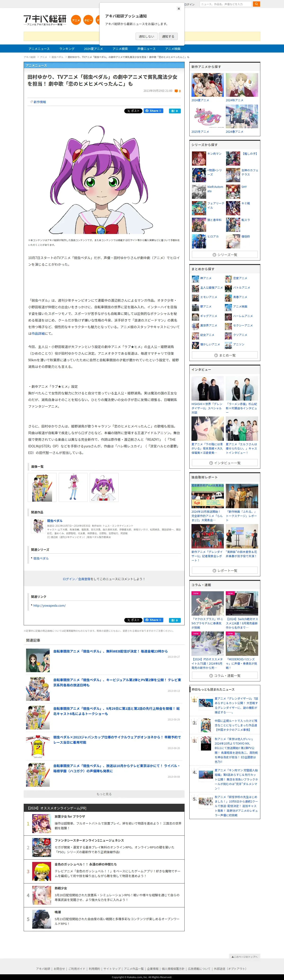The width and height of the screenshot is (284, 980).
Task: Open the NieR:Automata series icon
Action: [x=199, y=191]
